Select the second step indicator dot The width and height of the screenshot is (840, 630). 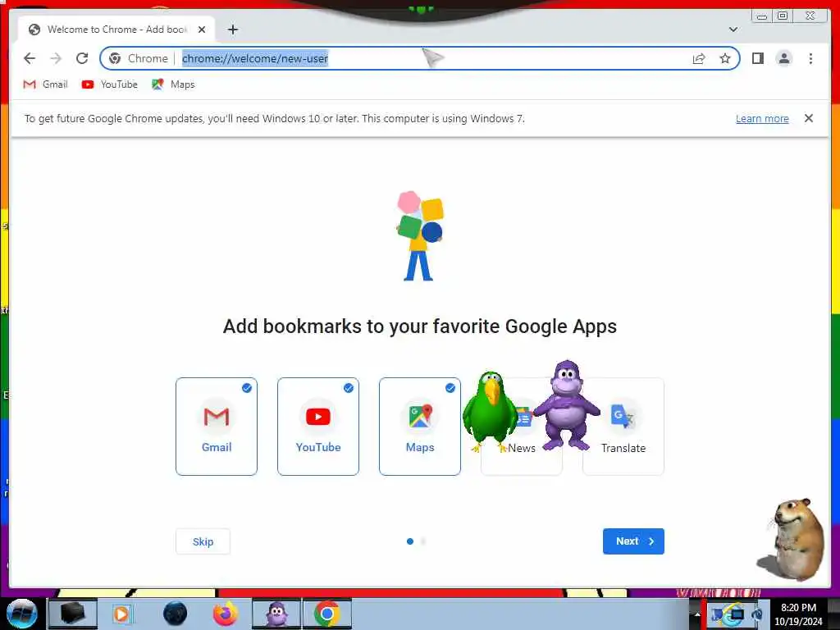point(423,541)
